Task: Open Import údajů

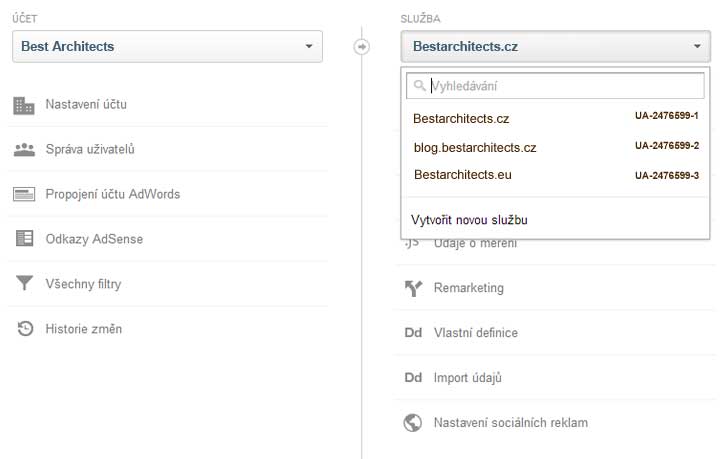Action: [467, 378]
